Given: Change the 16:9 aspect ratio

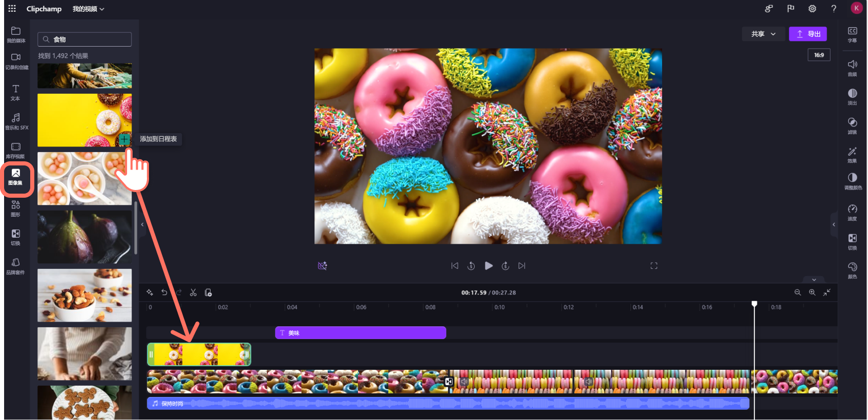Looking at the screenshot, I should click(x=819, y=55).
